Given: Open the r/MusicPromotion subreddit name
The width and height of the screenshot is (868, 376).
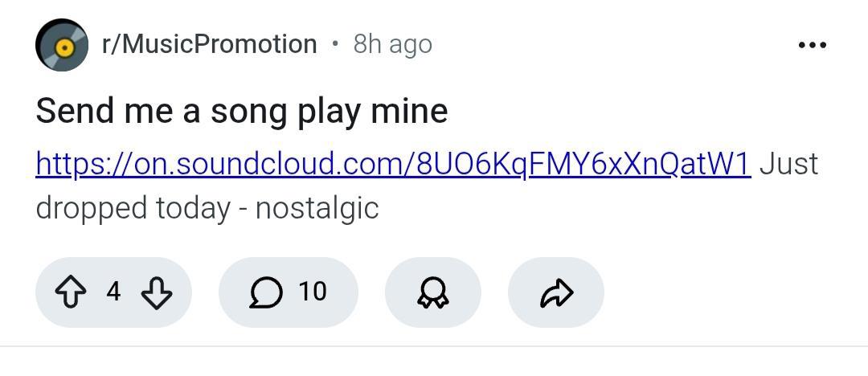Looking at the screenshot, I should point(209,44).
